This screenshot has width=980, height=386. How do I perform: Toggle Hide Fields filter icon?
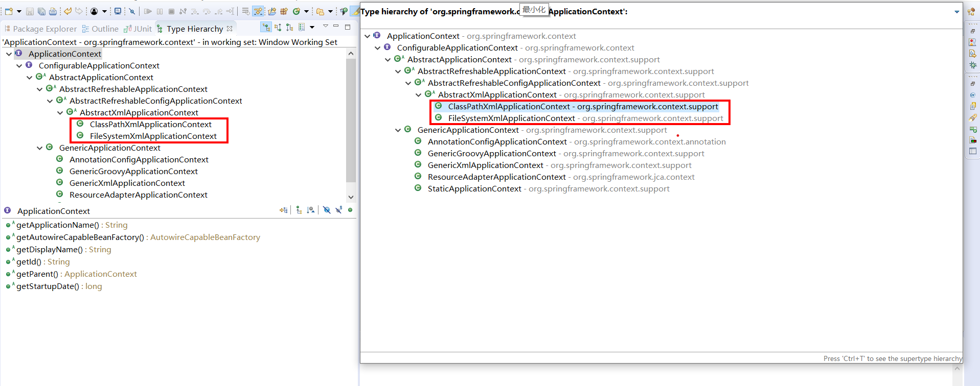click(327, 210)
